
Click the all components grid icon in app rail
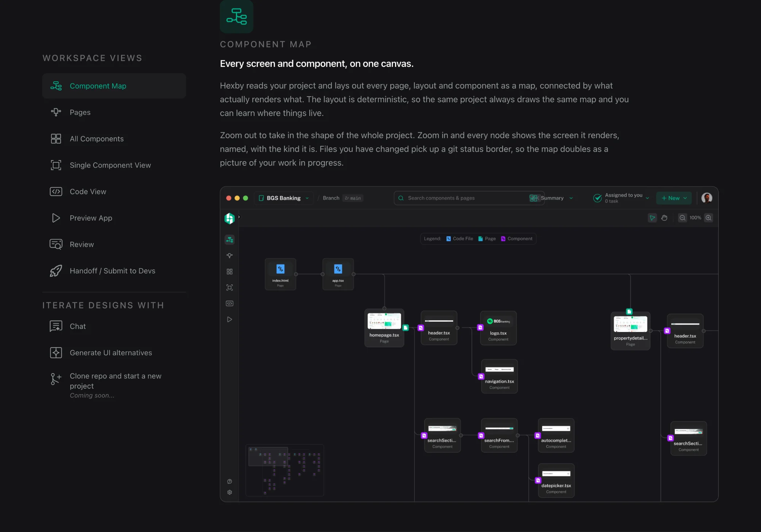point(229,272)
